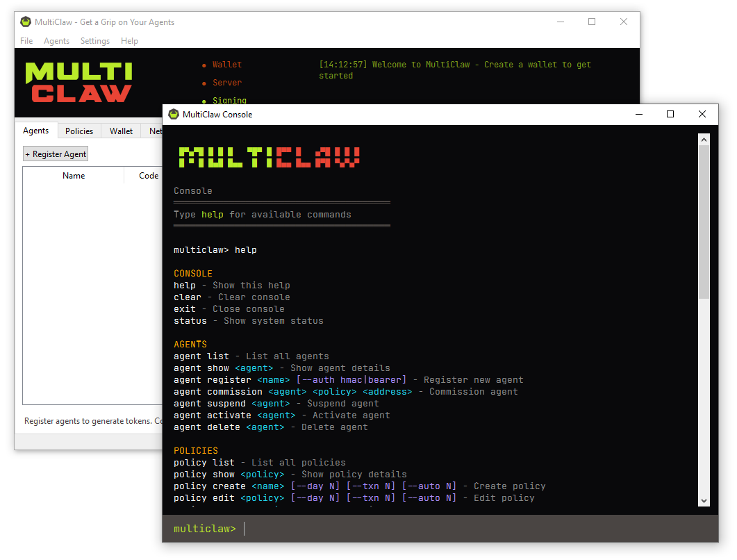Image resolution: width=737 pixels, height=560 pixels.
Task: Open the Settings menu
Action: [x=94, y=41]
